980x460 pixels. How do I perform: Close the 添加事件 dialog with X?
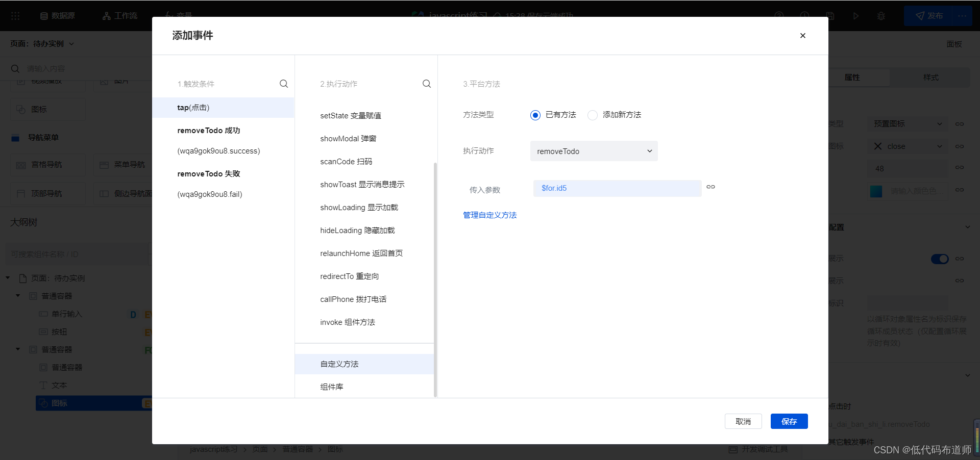(x=802, y=36)
